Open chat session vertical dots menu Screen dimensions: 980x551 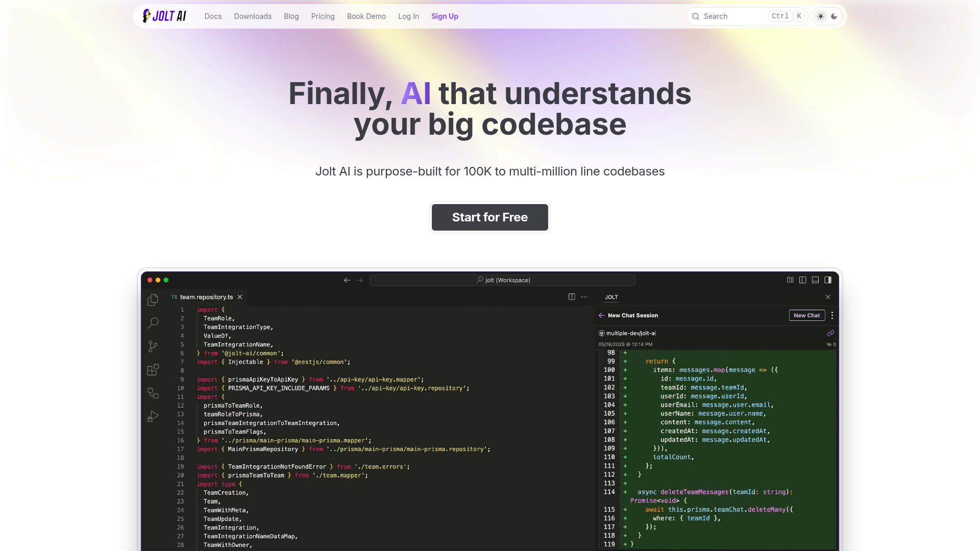point(832,315)
